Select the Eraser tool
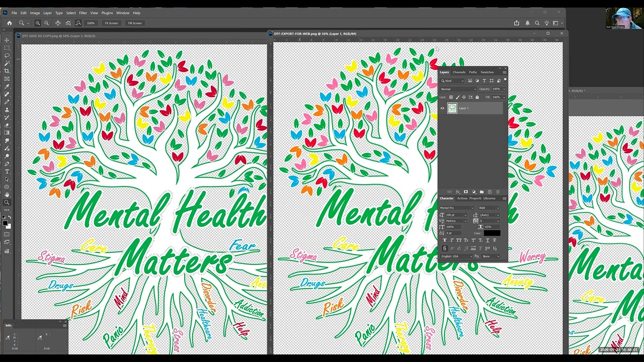This screenshot has width=644, height=362. click(x=7, y=125)
